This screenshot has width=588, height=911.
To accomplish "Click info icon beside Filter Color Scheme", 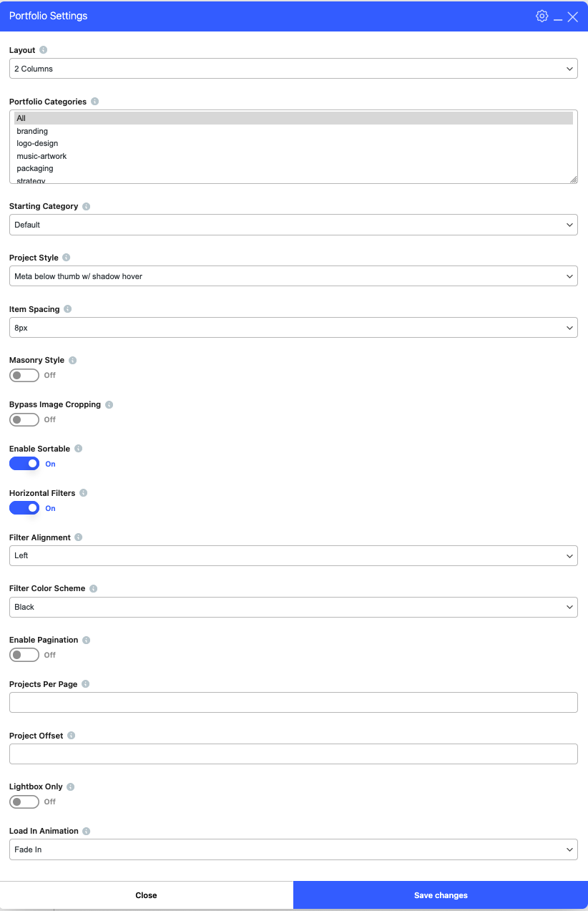I will click(x=94, y=589).
